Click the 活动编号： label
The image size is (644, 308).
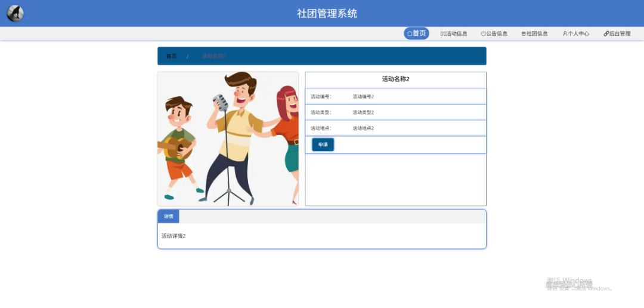[x=321, y=97]
